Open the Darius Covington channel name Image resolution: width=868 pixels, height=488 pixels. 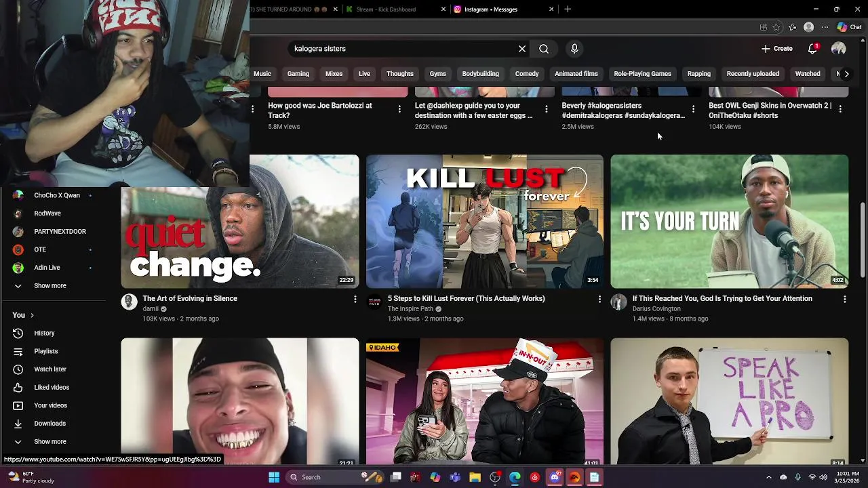coord(656,309)
